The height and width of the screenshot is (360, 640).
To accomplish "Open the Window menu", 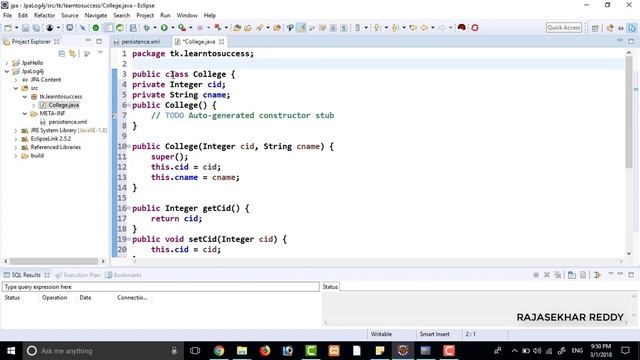I will [187, 15].
